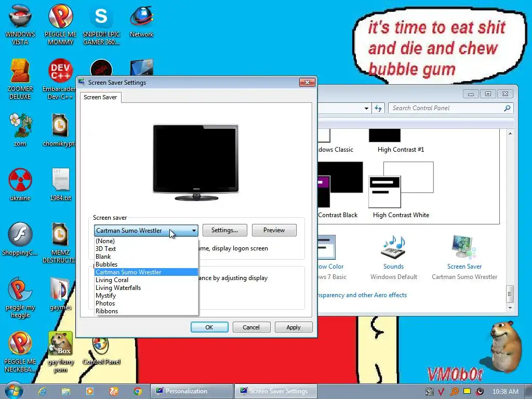Viewport: 532px width, 399px height.
Task: Choose (None) from the screen saver list
Action: [146, 241]
